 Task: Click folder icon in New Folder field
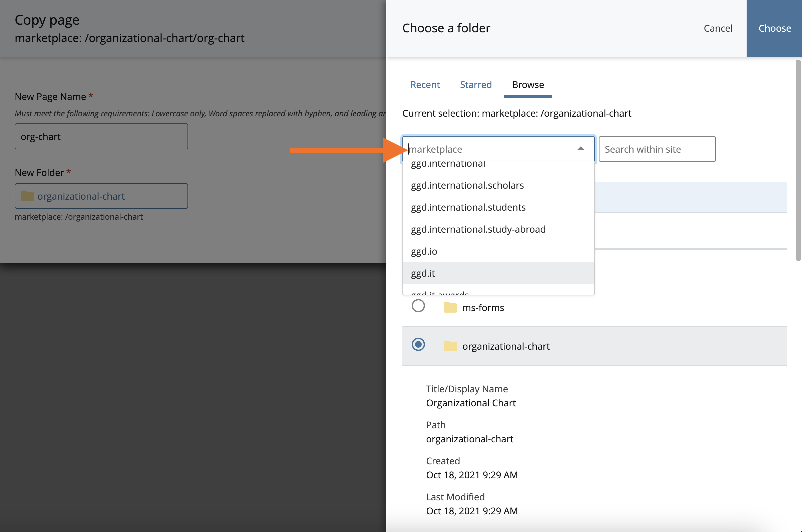tap(27, 196)
